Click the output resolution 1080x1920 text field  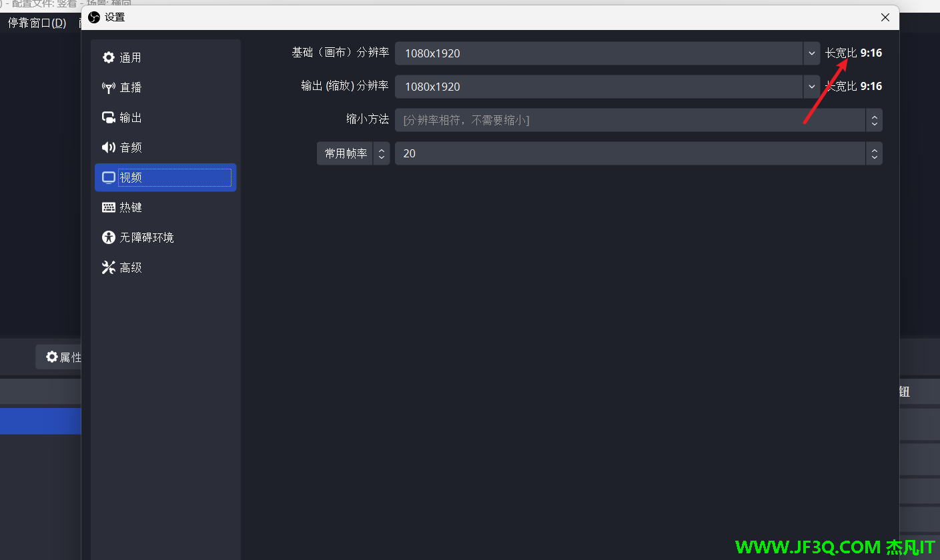coord(598,87)
